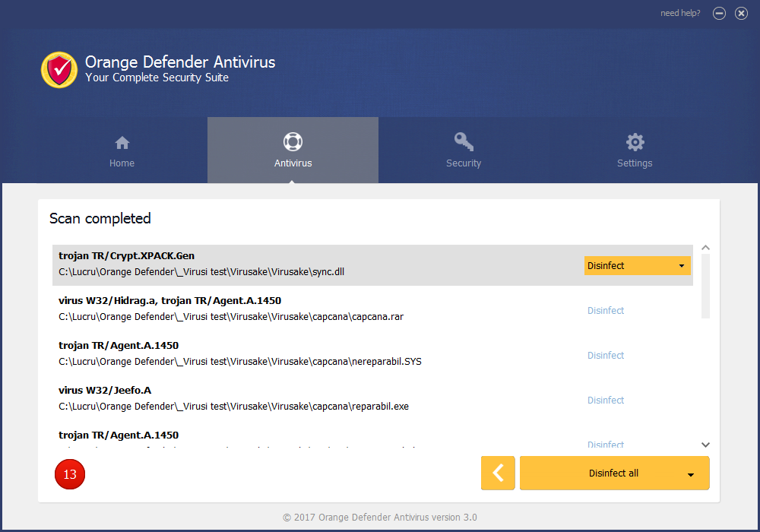Click the need help? link
This screenshot has height=532, width=760.
680,13
